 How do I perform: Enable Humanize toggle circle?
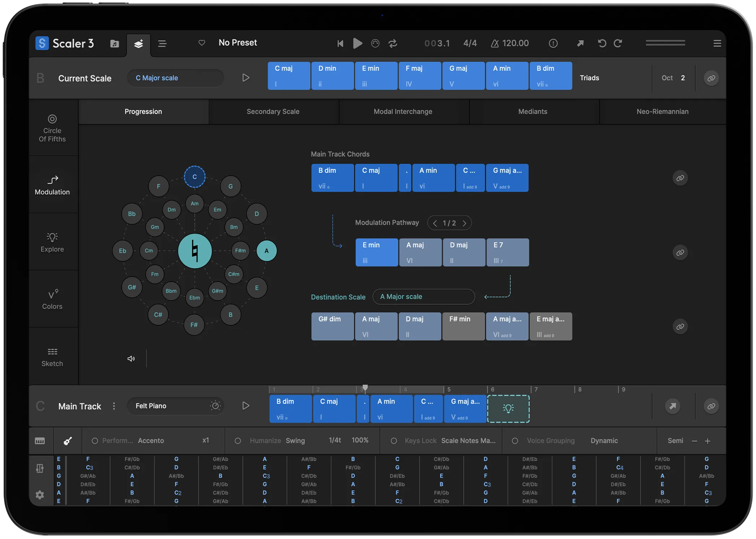coord(238,441)
